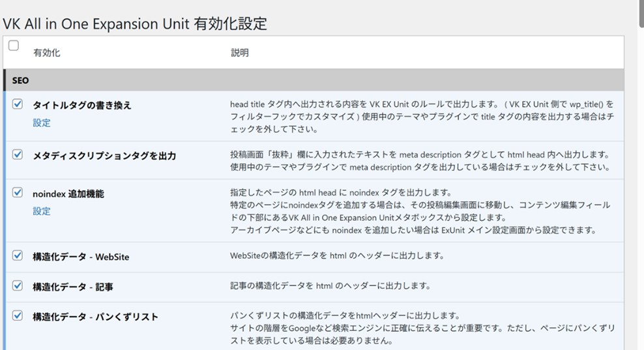This screenshot has height=350, width=644.
Task: Click the SEO section header
Action: [314, 80]
